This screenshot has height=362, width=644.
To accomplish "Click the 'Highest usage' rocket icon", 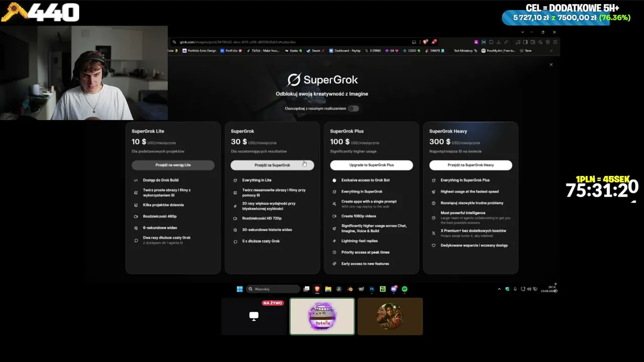I will tap(434, 192).
